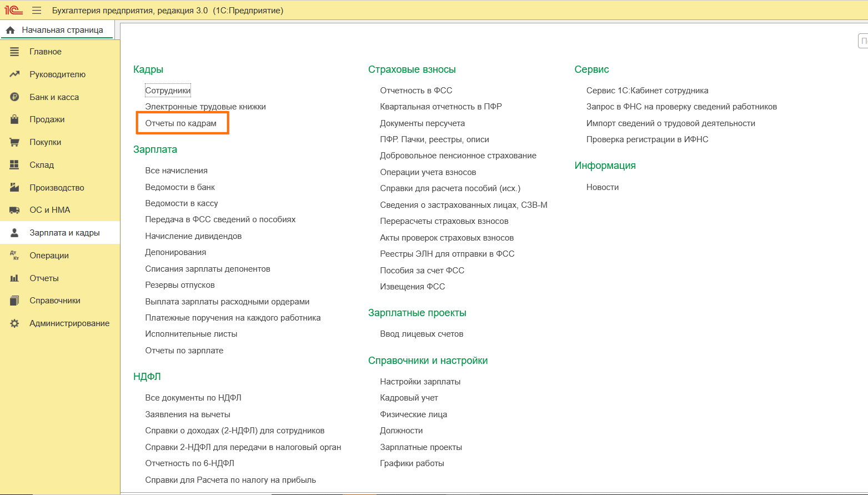868x495 pixels.
Task: Open Электронные трудовые книжки
Action: click(x=205, y=107)
